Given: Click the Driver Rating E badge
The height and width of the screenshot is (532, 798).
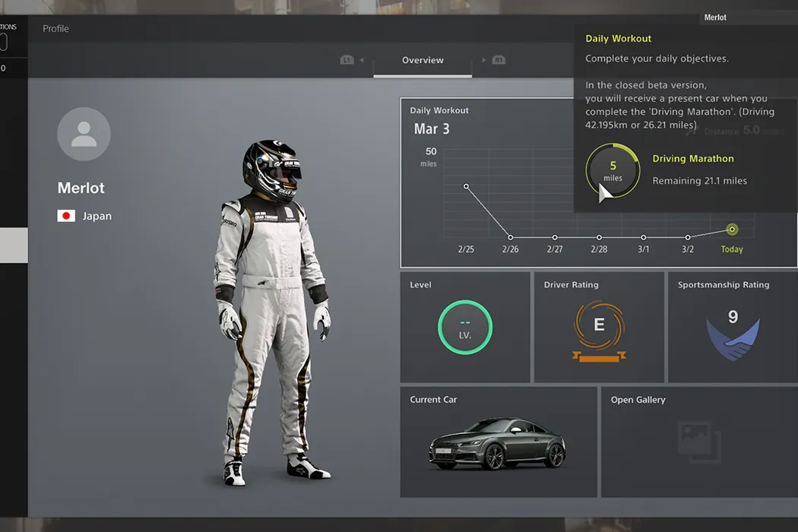Looking at the screenshot, I should click(x=599, y=327).
